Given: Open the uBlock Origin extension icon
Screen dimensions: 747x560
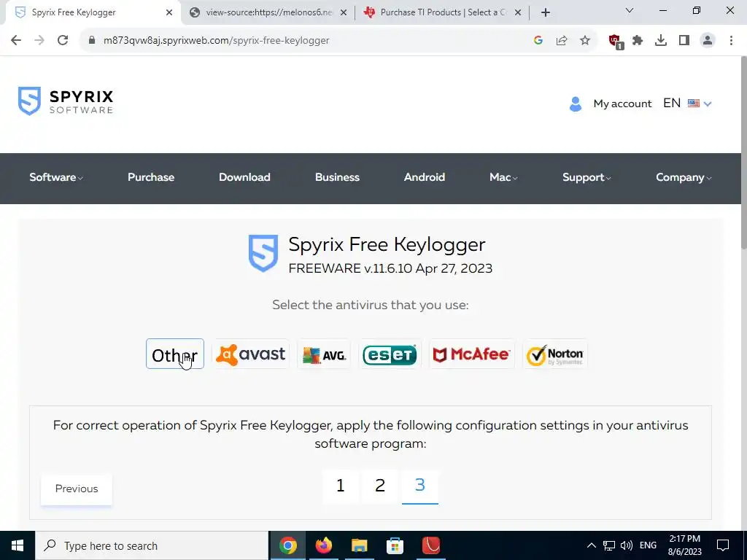Looking at the screenshot, I should click(615, 41).
